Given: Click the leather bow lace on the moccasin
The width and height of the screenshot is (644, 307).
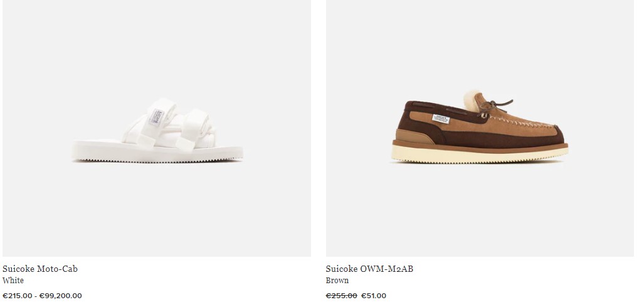Looking at the screenshot, I should 494,107.
